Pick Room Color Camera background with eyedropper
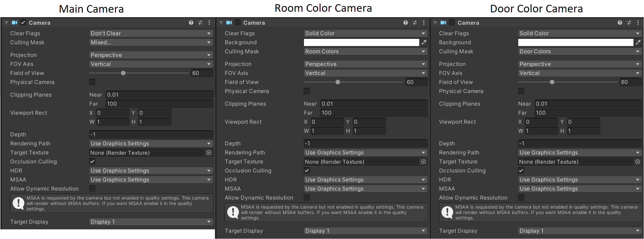Viewport: 644px width, 239px height. point(424,42)
